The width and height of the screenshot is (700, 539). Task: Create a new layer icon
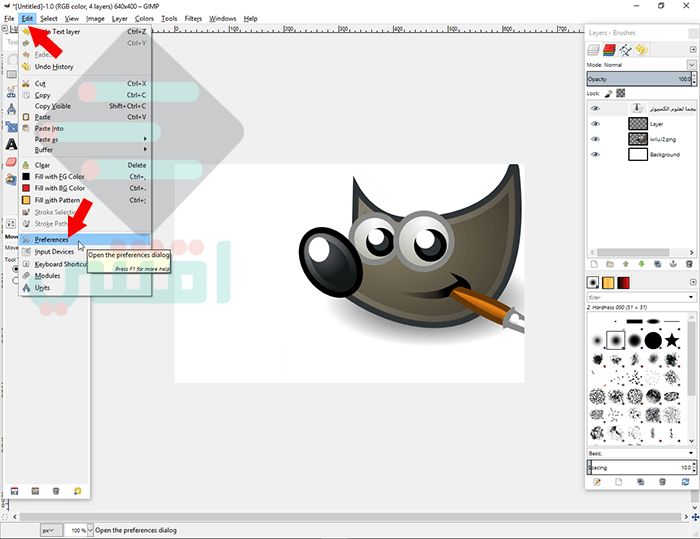(x=594, y=264)
